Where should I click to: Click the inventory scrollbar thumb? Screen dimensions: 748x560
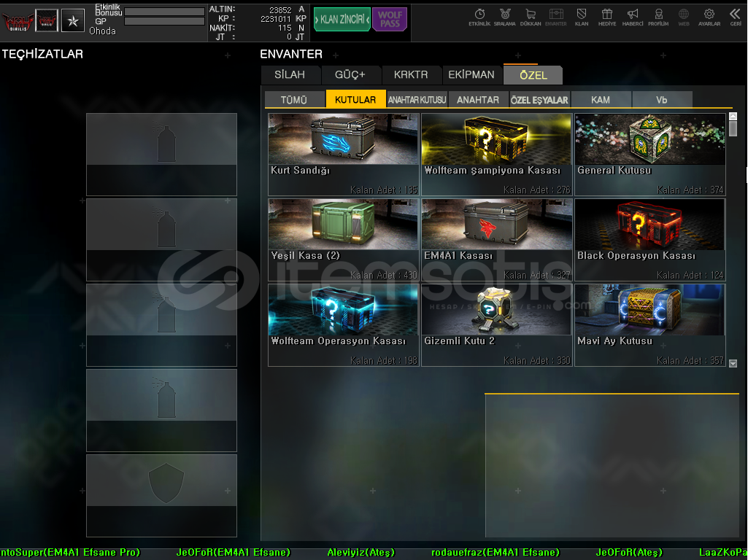tap(733, 128)
